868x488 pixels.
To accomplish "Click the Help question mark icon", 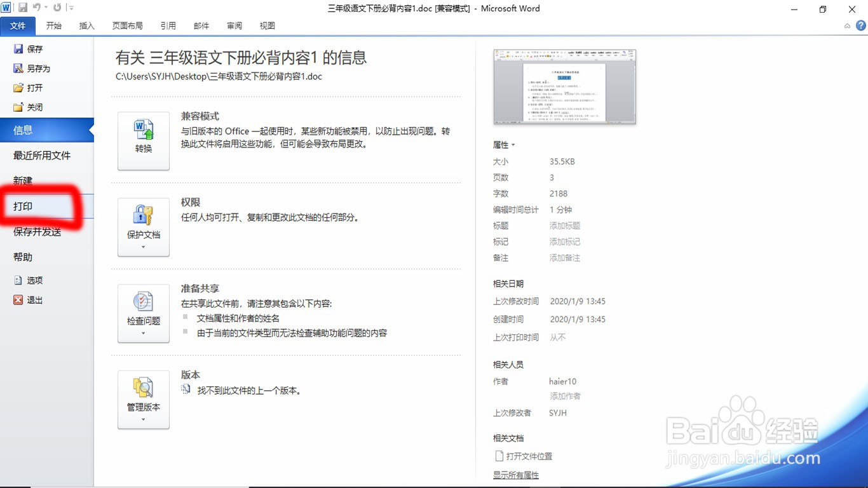I will [862, 26].
